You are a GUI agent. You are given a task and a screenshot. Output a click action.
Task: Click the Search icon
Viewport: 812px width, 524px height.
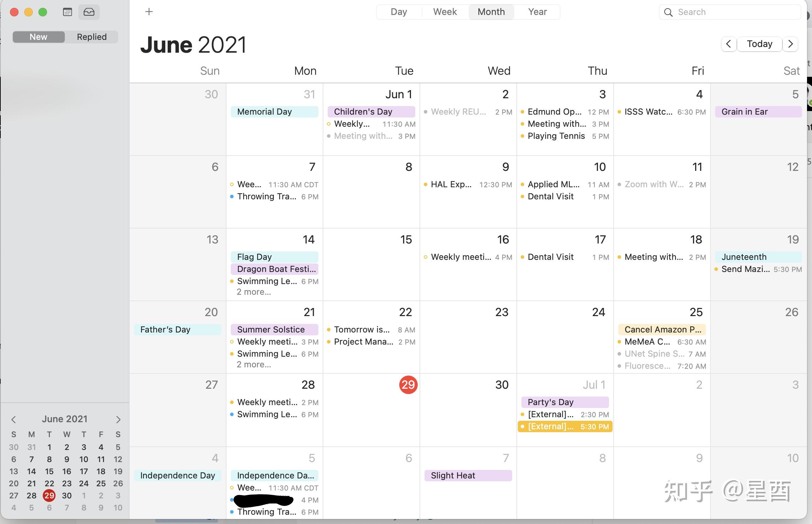click(668, 11)
